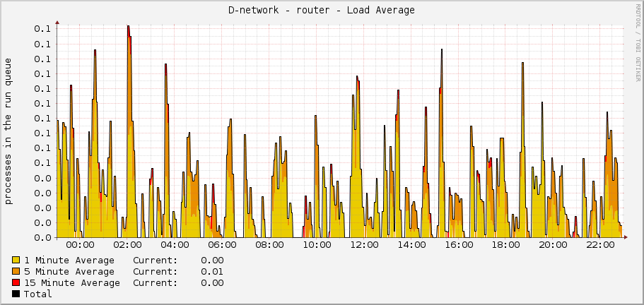Click the 20:00 time axis label
644x305 pixels.
tap(554, 245)
